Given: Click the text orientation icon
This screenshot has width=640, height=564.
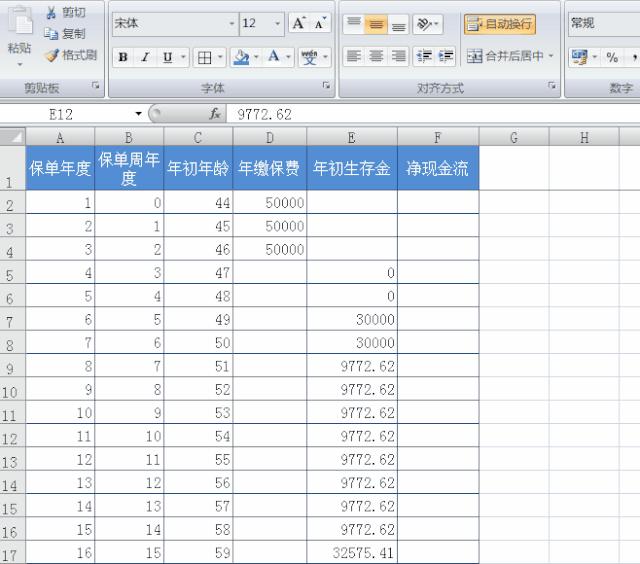Looking at the screenshot, I should [424, 24].
